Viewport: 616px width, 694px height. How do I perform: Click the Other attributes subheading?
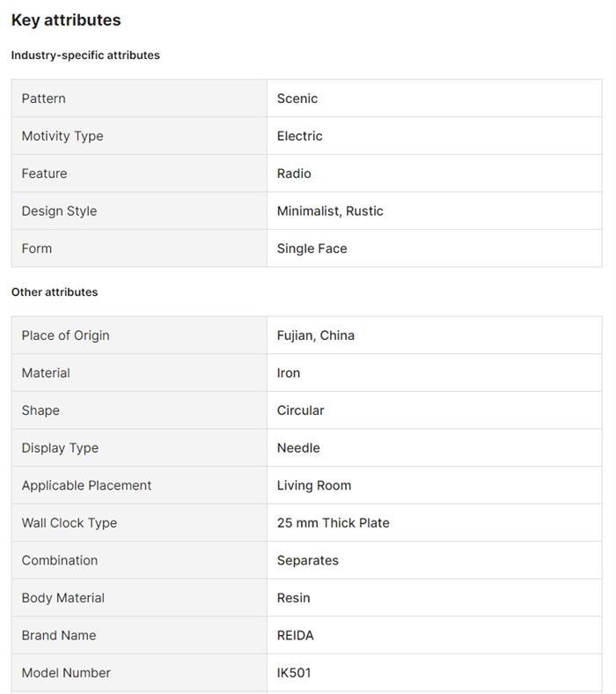tap(55, 292)
